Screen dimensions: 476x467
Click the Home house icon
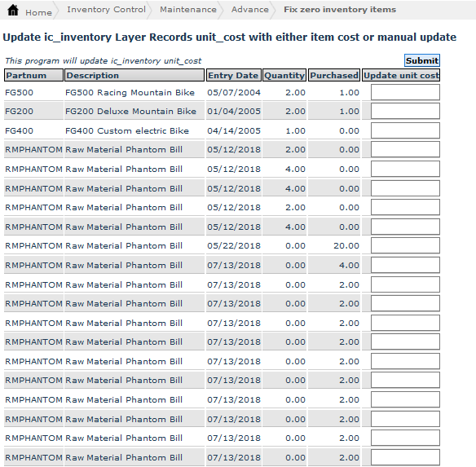click(13, 11)
